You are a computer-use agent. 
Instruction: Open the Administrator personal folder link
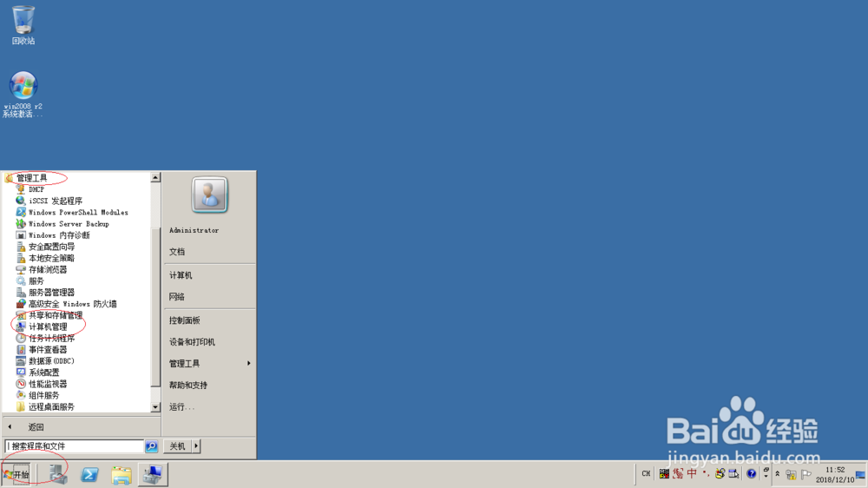pyautogui.click(x=194, y=230)
